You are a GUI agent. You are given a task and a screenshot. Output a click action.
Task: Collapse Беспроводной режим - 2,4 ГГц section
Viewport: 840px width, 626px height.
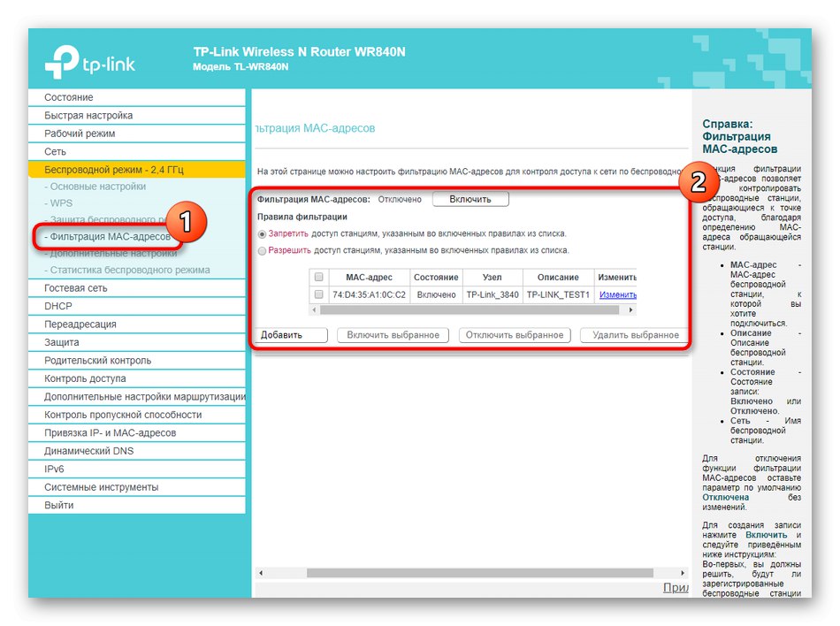[x=136, y=170]
